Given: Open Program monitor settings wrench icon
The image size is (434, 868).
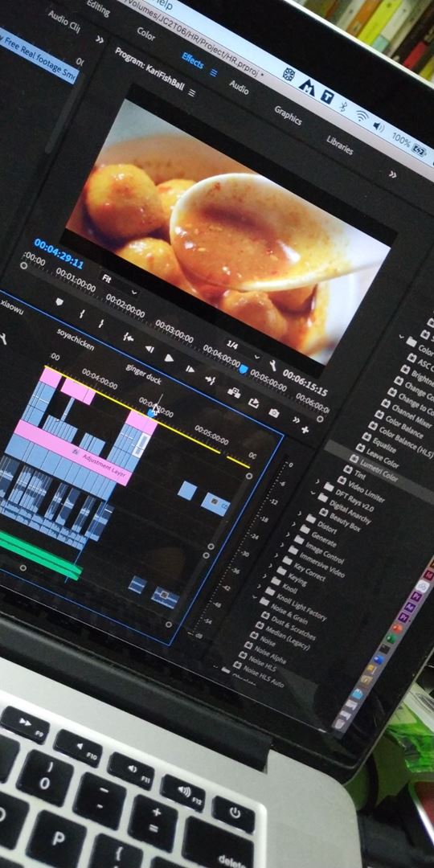Looking at the screenshot, I should (273, 365).
